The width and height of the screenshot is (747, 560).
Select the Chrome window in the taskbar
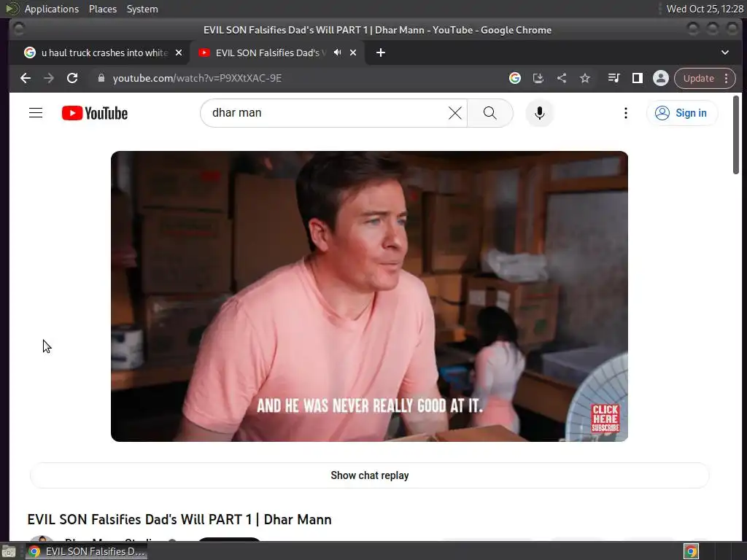tap(86, 551)
